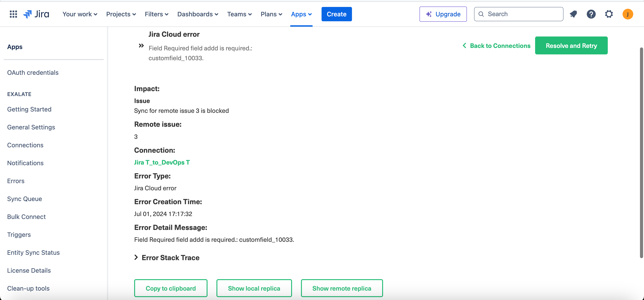
Task: Click the double chevron beside Jira Cloud error
Action: [141, 45]
